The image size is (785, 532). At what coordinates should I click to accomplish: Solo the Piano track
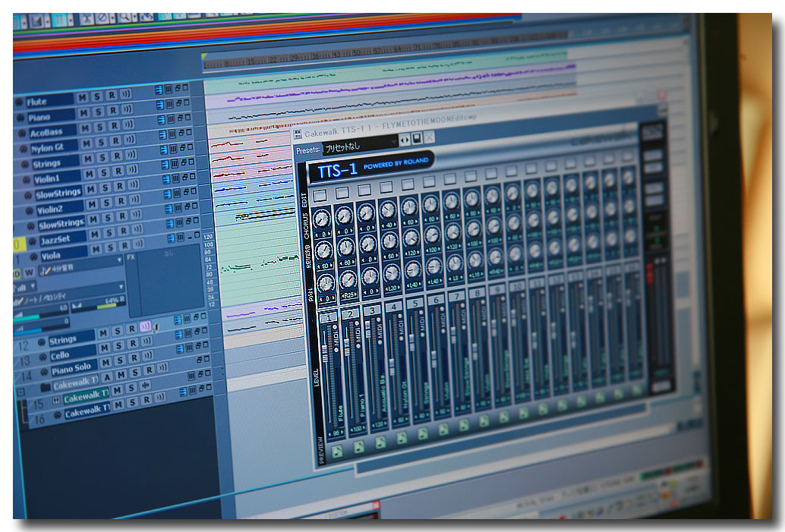click(99, 112)
